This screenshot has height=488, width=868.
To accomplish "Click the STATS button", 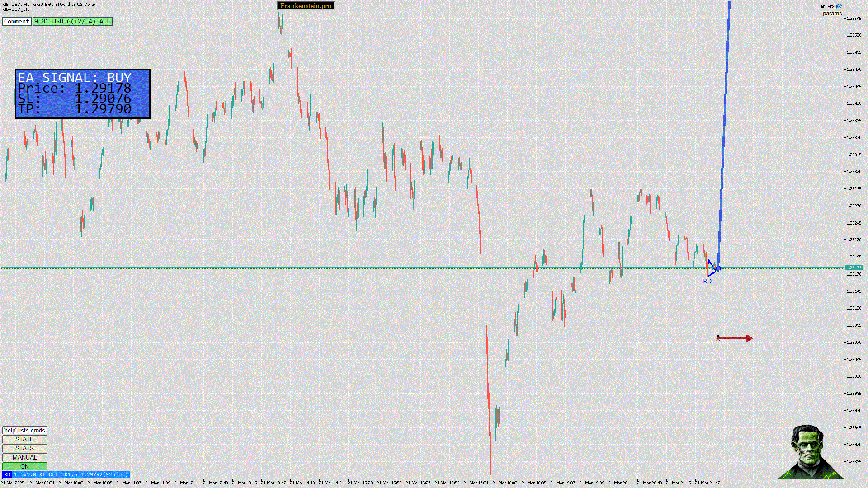I will click(x=24, y=448).
